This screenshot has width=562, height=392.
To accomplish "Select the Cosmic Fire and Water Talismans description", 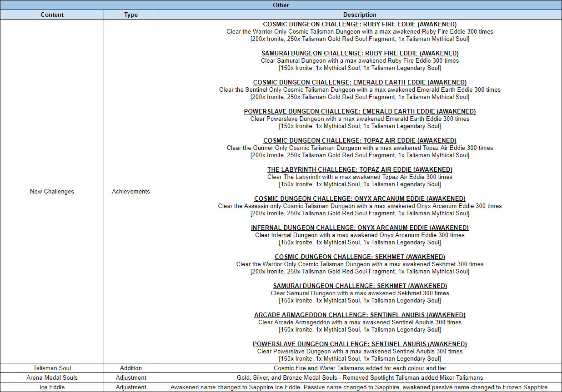I will (x=360, y=368).
